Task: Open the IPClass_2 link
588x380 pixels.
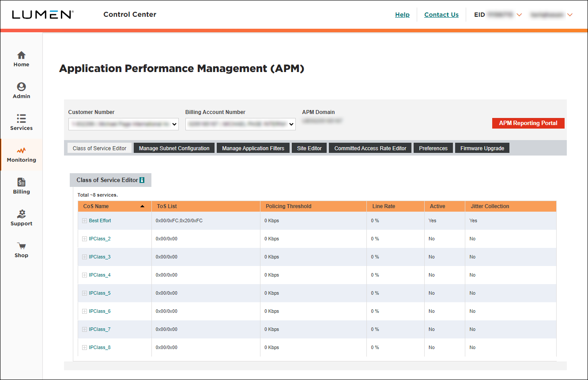Action: click(100, 239)
